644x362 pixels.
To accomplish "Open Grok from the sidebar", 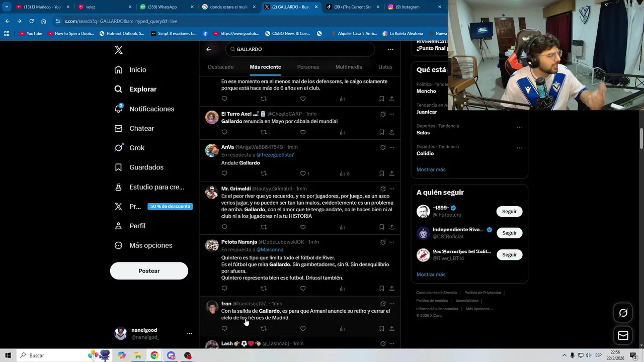I will point(129,148).
